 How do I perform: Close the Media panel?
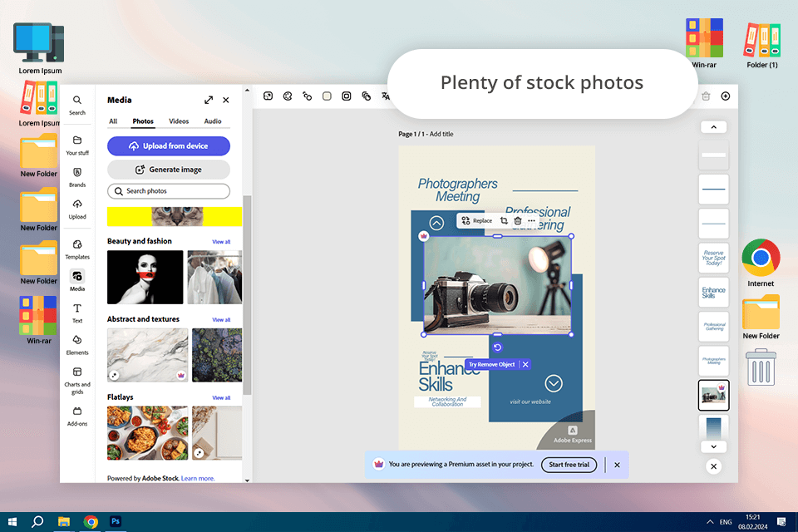226,100
